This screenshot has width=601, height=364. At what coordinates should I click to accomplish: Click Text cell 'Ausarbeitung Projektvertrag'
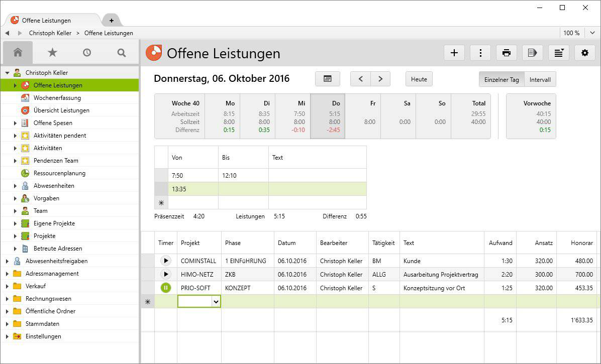tap(442, 274)
